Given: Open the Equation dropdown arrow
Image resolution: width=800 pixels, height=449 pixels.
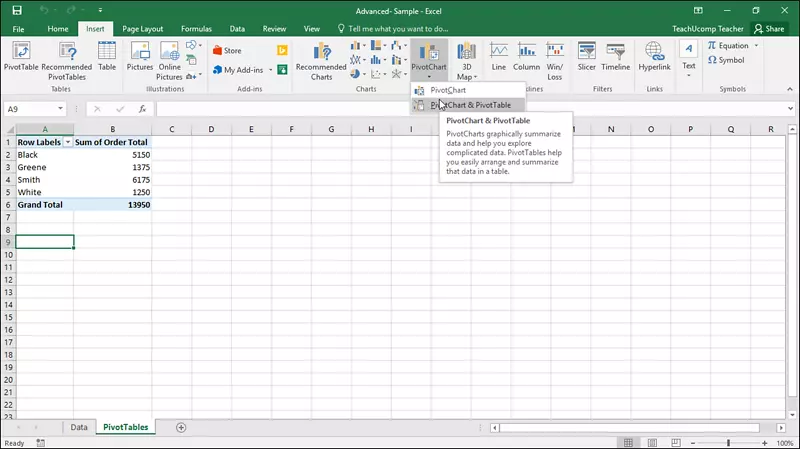Looking at the screenshot, I should click(x=756, y=45).
